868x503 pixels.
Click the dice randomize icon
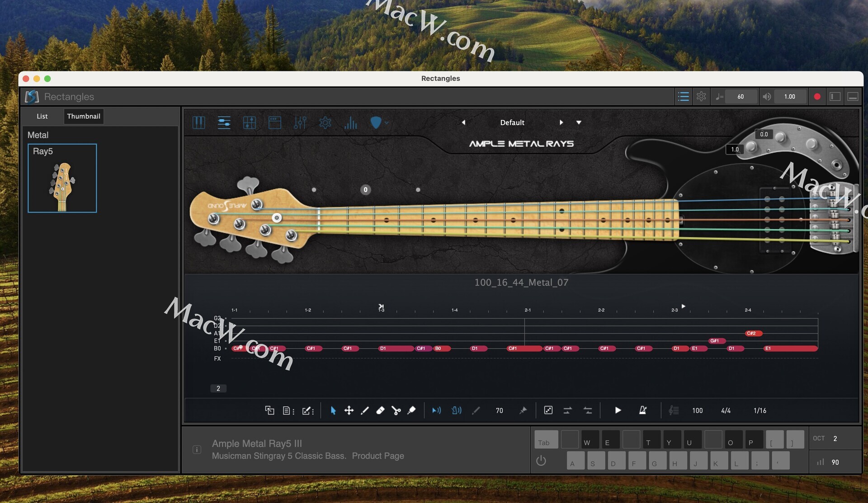548,410
